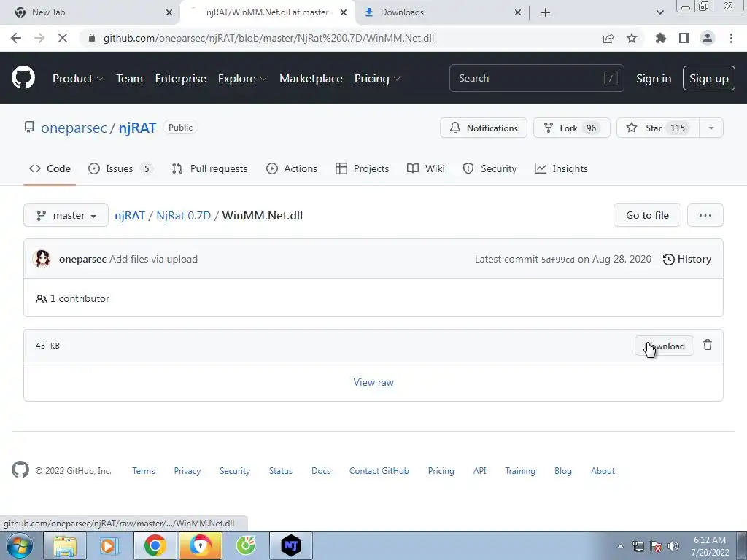Click oneparsec avatar image
This screenshot has width=747, height=560.
click(42, 259)
